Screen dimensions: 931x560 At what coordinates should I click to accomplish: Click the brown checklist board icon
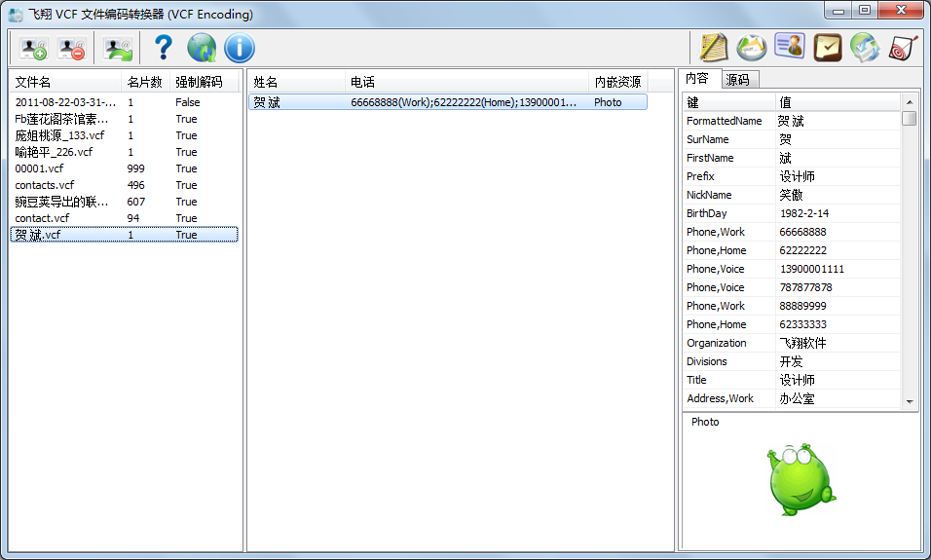point(828,48)
